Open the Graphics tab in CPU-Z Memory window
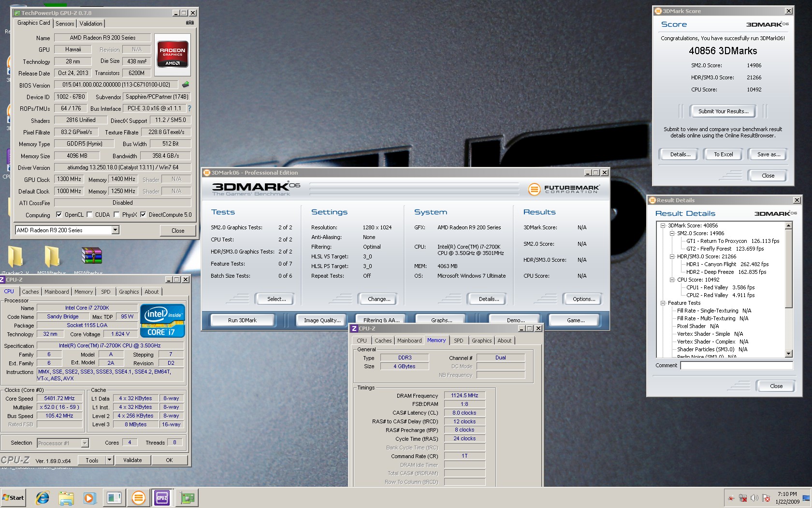 coord(482,341)
